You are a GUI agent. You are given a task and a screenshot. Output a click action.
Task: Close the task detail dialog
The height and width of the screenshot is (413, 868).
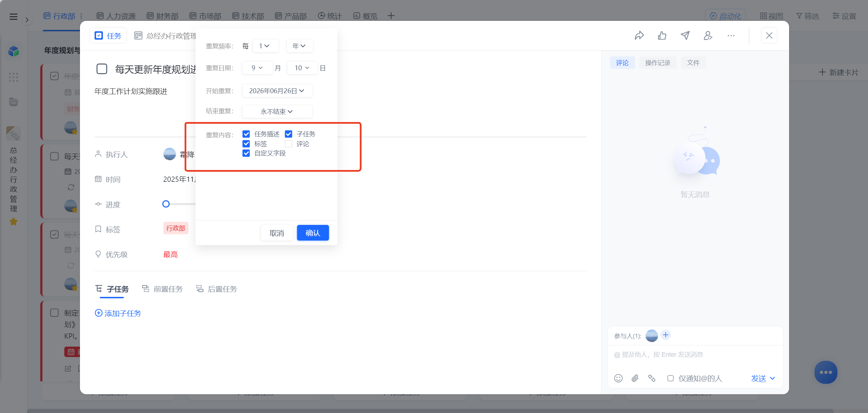[x=769, y=35]
